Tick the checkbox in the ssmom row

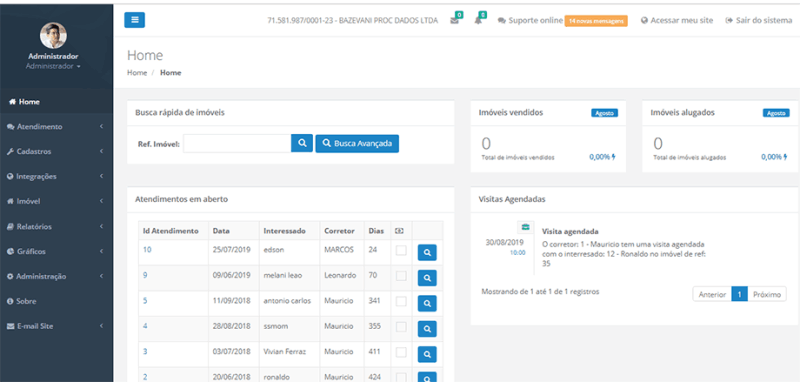pos(401,326)
